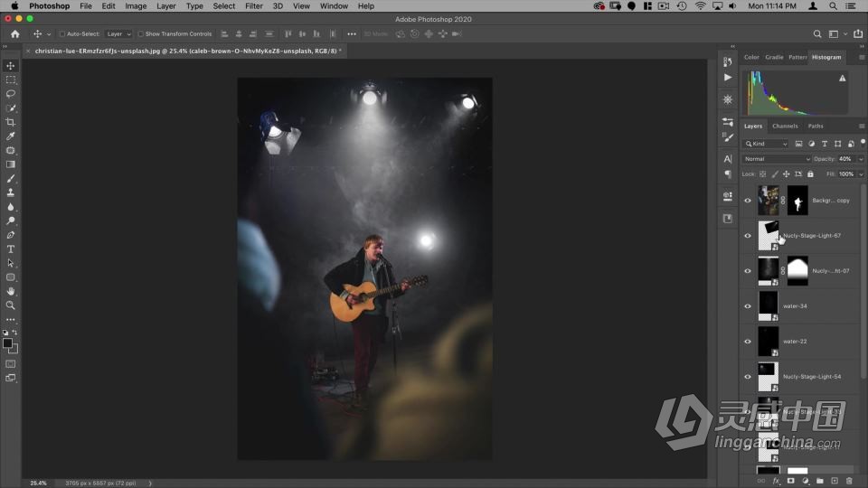Activate the Zoom tool in toolbar
Viewport: 868px width, 488px height.
(11, 305)
